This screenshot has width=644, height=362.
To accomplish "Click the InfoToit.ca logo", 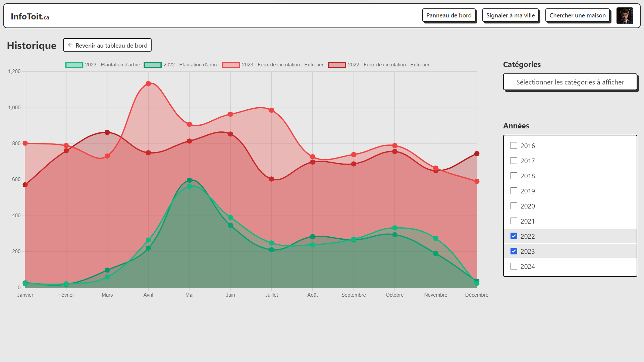I will click(x=30, y=16).
